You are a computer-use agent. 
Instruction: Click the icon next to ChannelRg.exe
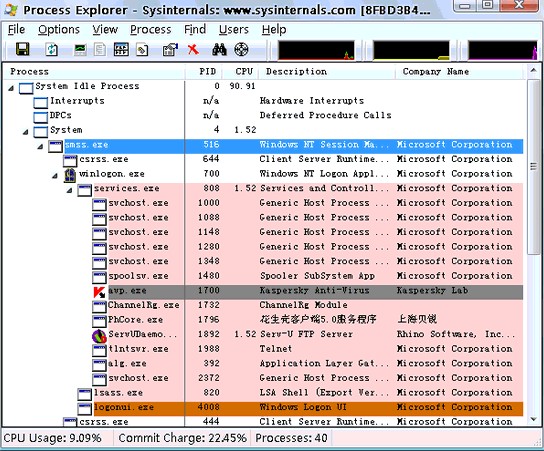point(100,307)
